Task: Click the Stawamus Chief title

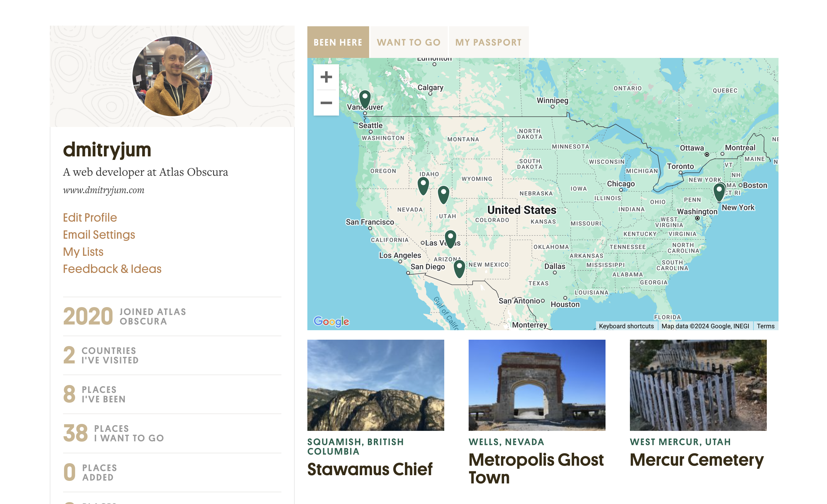Action: coord(370,469)
